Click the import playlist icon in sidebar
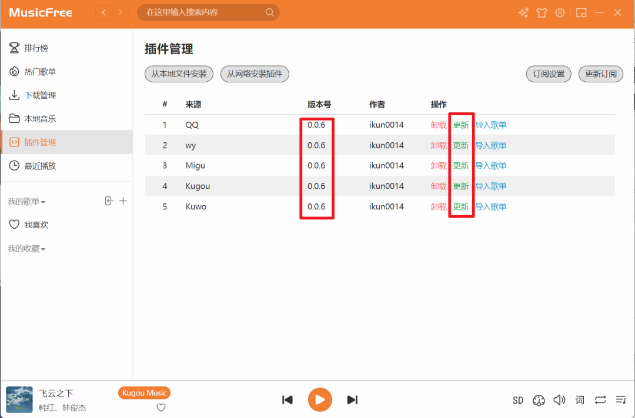Viewport: 635px width, 418px height. pos(108,201)
